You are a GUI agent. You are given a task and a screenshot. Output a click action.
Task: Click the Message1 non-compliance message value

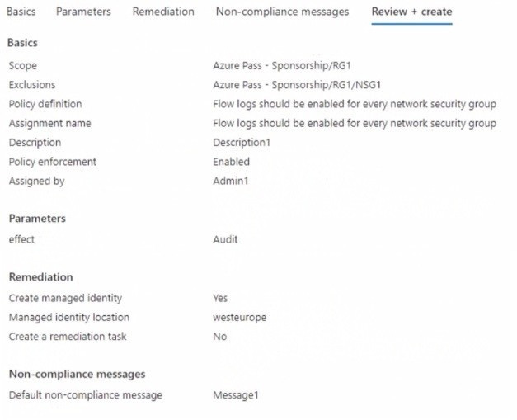(236, 395)
